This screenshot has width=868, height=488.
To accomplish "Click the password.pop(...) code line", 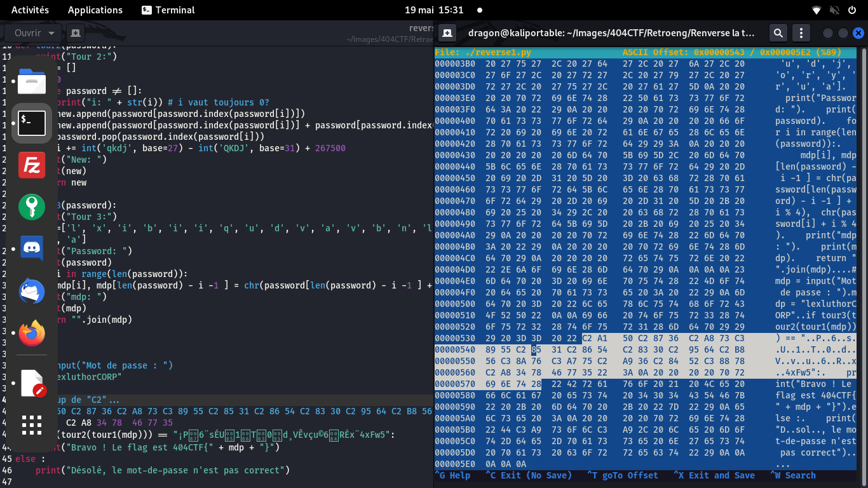I will coord(161,137).
